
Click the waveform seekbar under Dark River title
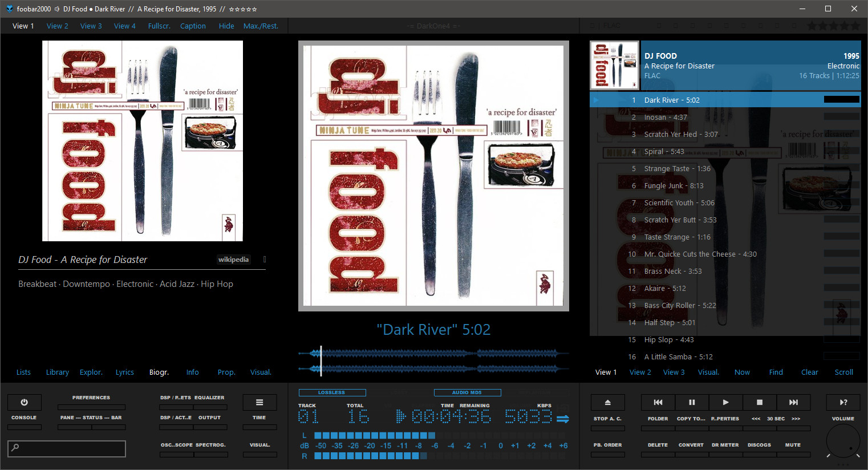(433, 361)
